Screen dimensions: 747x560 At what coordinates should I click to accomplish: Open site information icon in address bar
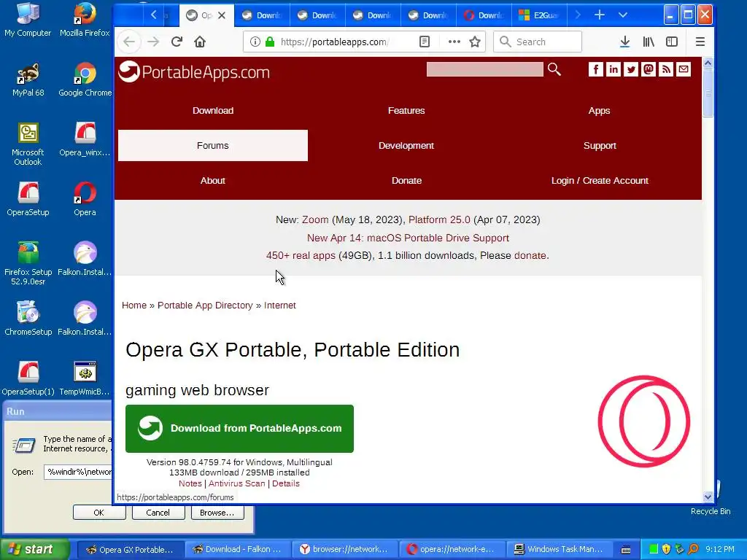(x=255, y=42)
